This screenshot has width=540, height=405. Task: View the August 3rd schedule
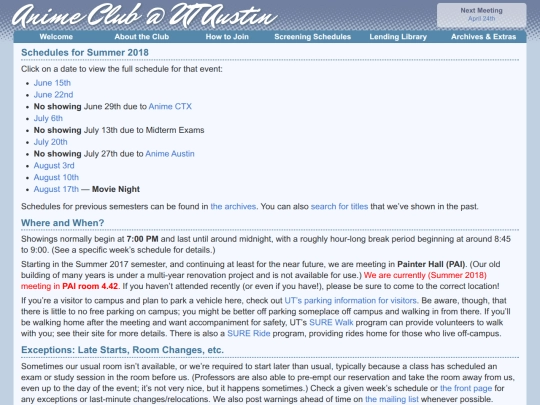54,166
